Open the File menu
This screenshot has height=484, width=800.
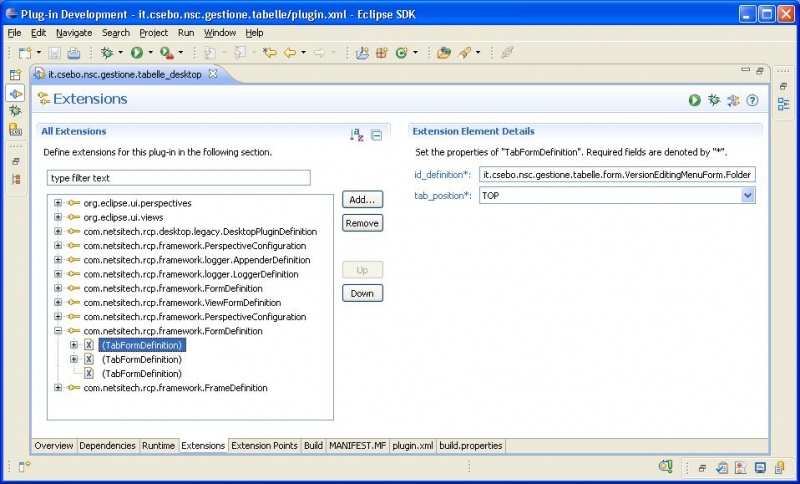pyautogui.click(x=14, y=33)
